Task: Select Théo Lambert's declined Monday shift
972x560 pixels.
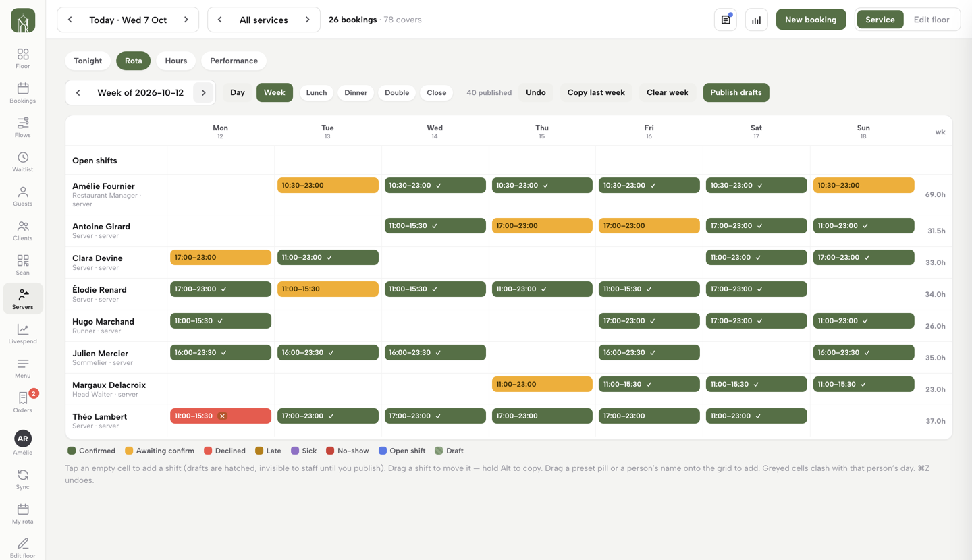Action: click(x=221, y=416)
